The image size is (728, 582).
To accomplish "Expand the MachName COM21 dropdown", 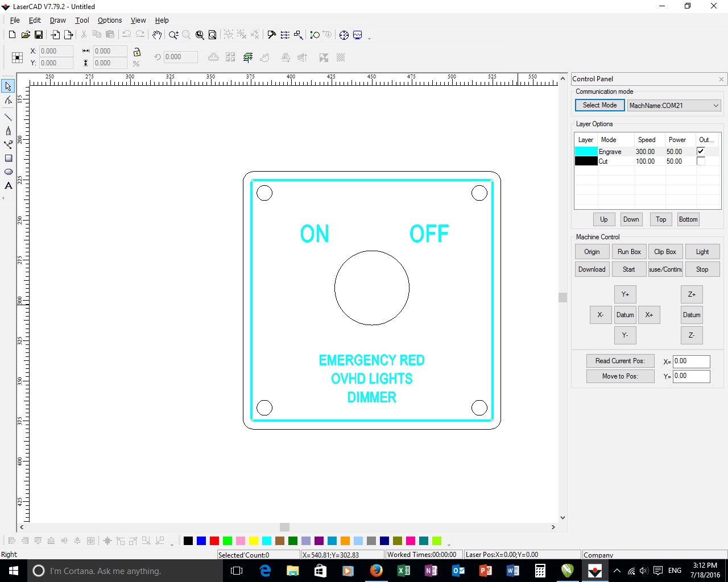I will pyautogui.click(x=715, y=106).
